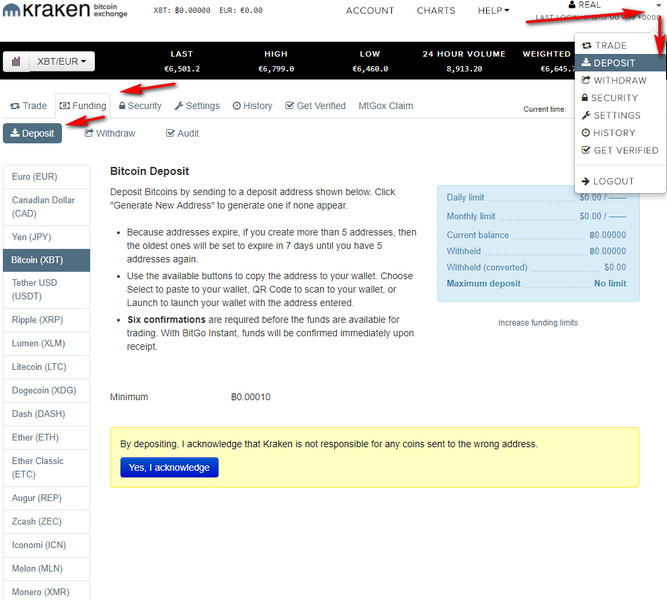This screenshot has width=667, height=600.
Task: Select Iconomi (ICN) in the currency list
Action: tap(46, 545)
